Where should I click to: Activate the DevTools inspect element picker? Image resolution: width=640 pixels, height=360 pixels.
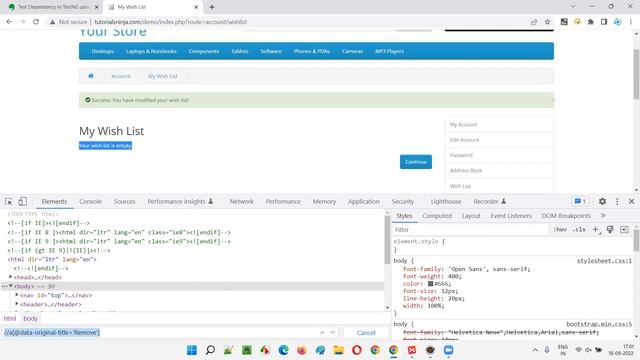point(9,202)
